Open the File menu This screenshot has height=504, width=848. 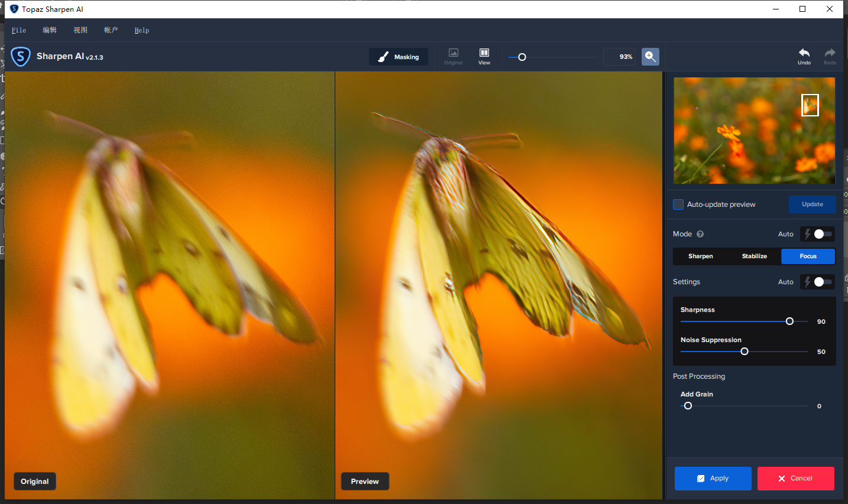point(19,30)
